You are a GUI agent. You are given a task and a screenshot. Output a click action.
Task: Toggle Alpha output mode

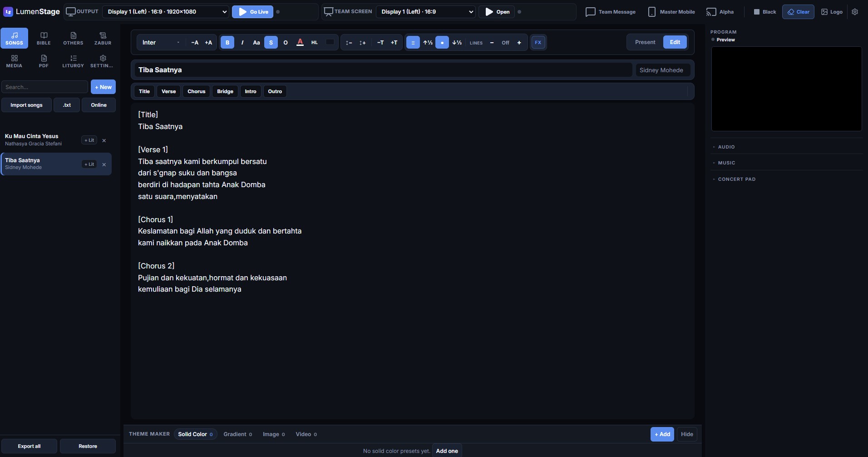point(720,12)
